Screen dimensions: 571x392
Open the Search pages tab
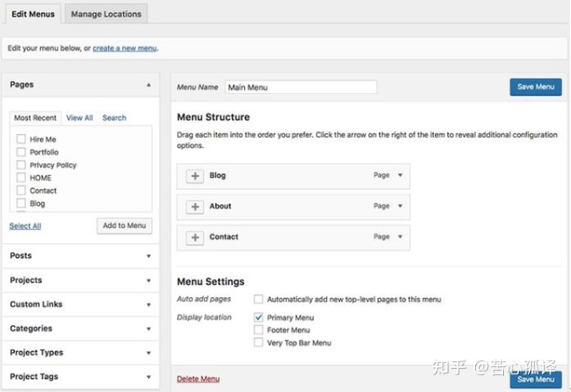[x=115, y=118]
